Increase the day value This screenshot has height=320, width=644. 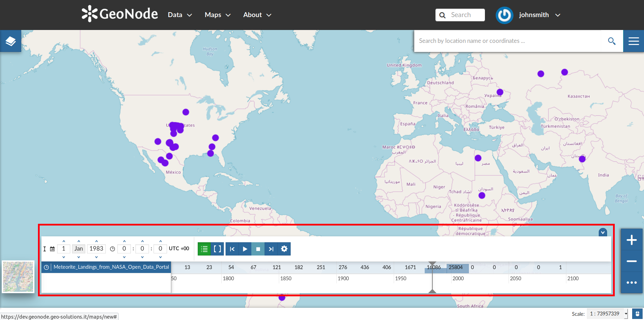pos(64,241)
